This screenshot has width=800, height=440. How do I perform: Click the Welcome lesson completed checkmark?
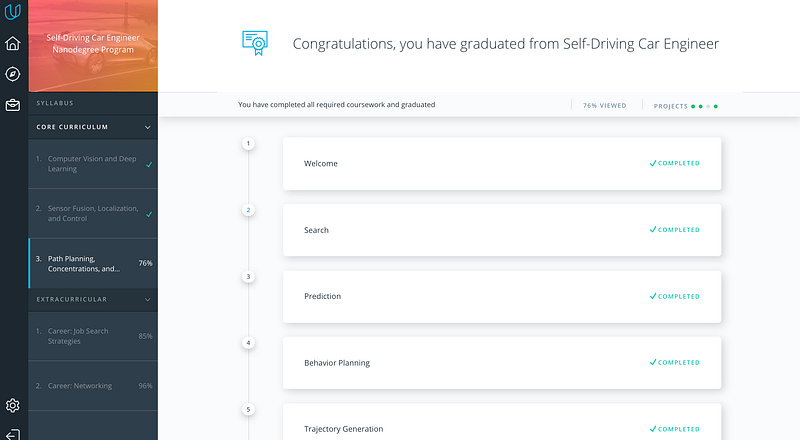tap(653, 163)
